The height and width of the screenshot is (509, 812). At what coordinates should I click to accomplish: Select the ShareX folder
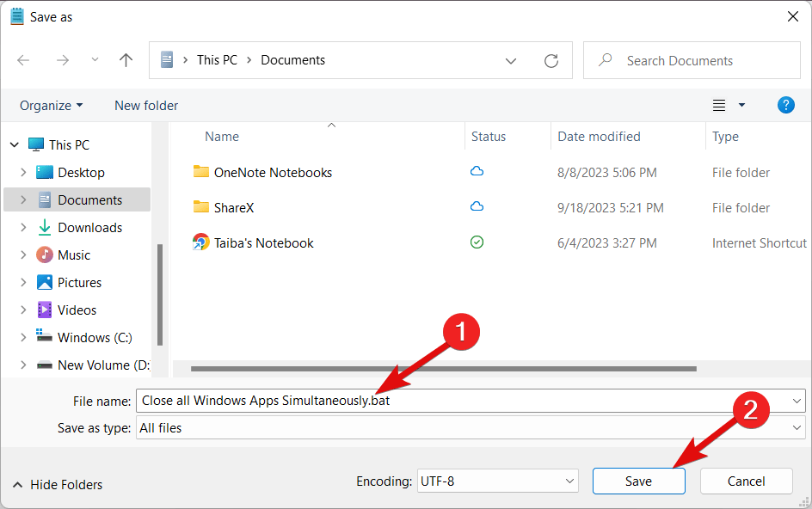(233, 208)
